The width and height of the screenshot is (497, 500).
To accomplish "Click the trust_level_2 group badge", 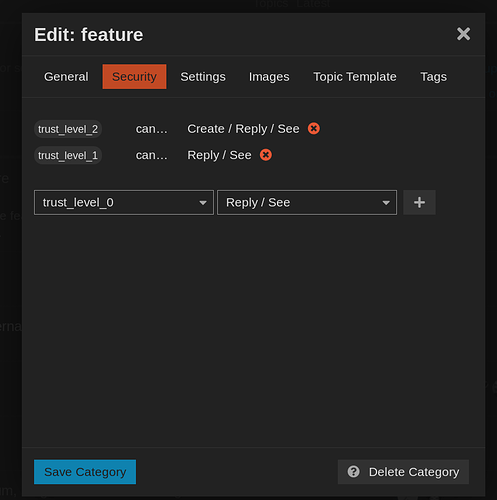I will pyautogui.click(x=68, y=129).
